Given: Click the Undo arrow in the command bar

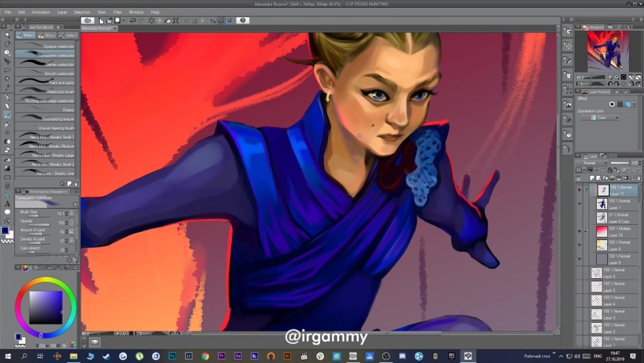Looking at the screenshot, I should click(x=133, y=20).
